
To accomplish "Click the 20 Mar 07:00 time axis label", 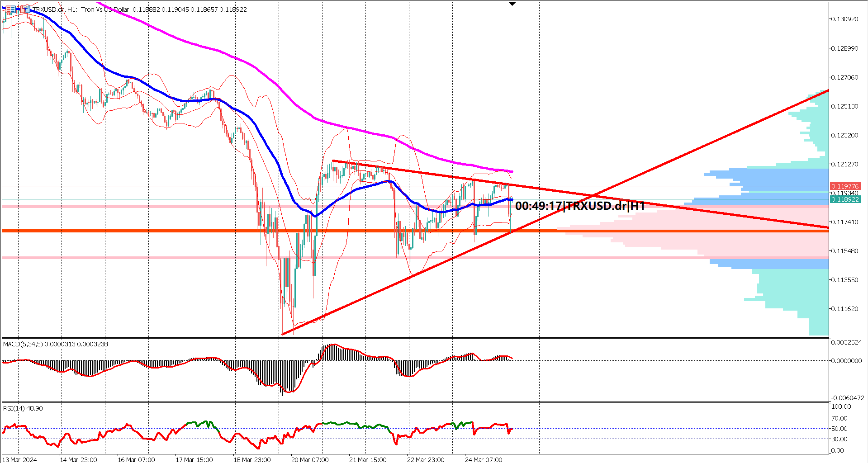I will coord(310,459).
